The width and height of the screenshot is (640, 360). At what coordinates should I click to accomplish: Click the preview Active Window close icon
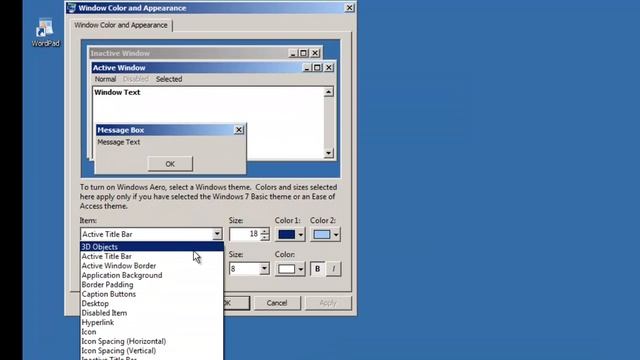(329, 68)
